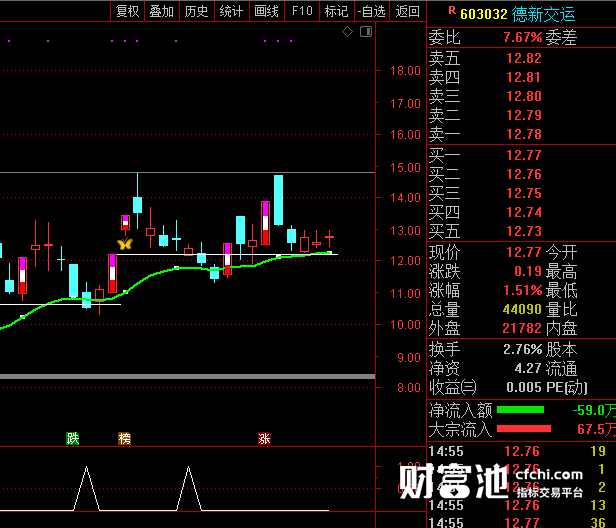Click the 18.00 price axis label
The height and width of the screenshot is (528, 616).
405,71
